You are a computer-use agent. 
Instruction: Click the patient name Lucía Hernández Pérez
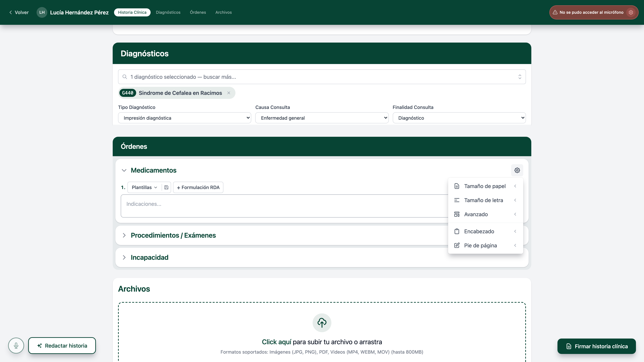coord(79,12)
